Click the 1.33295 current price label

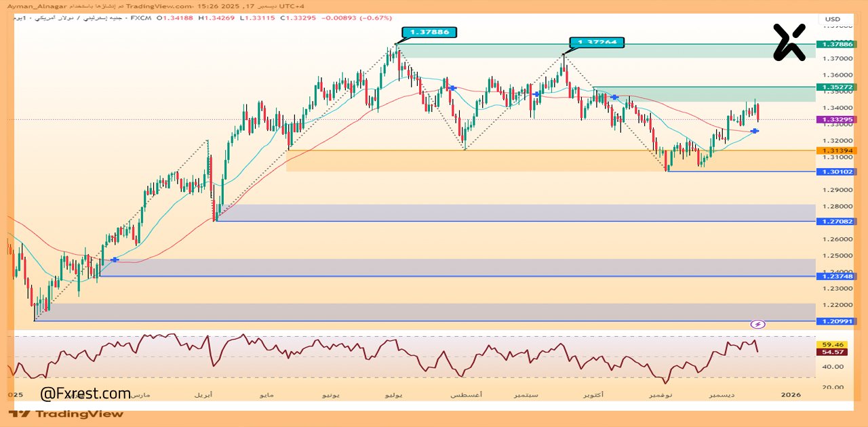coord(836,119)
